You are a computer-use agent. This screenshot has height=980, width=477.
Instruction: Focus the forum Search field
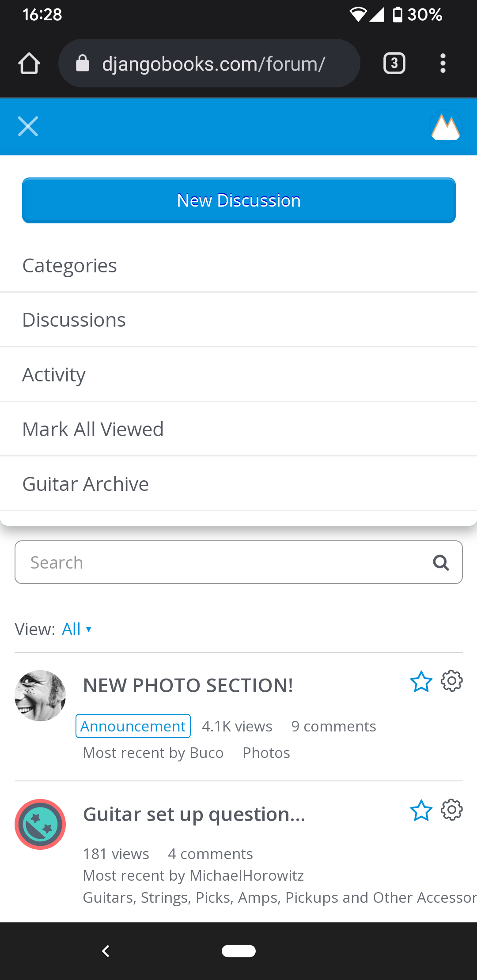(221, 563)
